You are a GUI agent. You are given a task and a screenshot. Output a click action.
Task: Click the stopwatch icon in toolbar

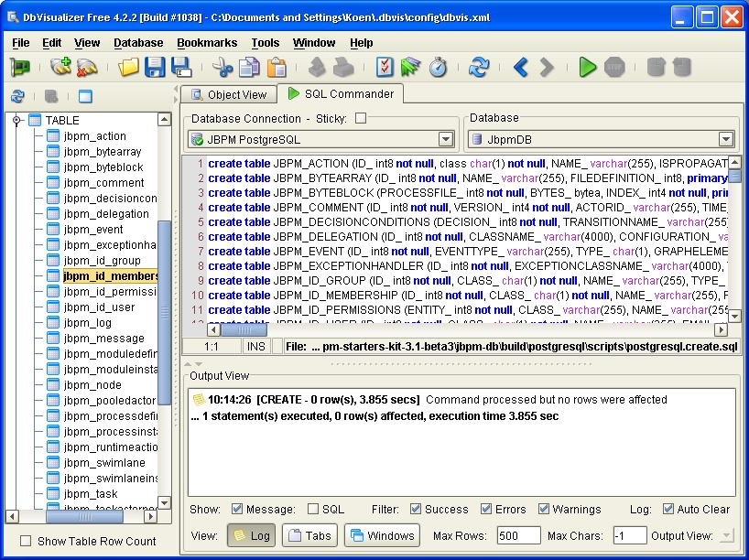(438, 67)
